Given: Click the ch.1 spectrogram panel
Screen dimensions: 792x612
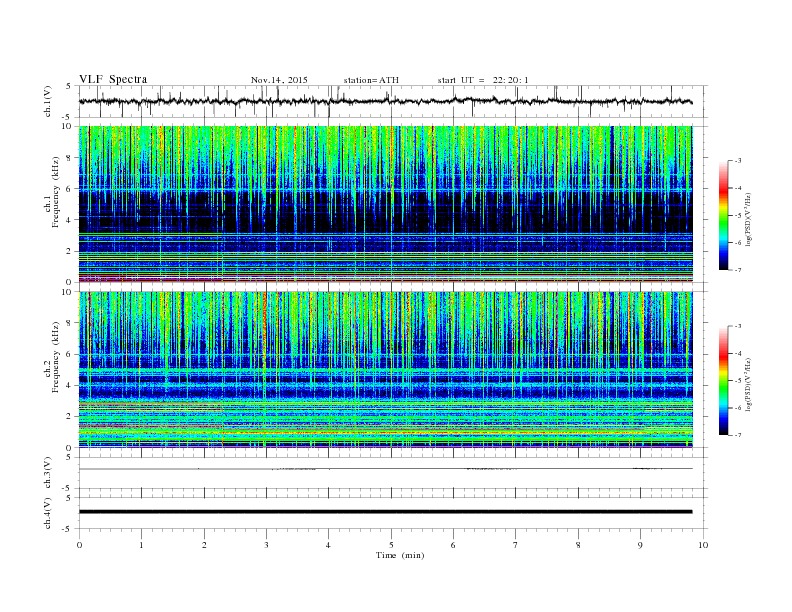Looking at the screenshot, I should [x=386, y=204].
